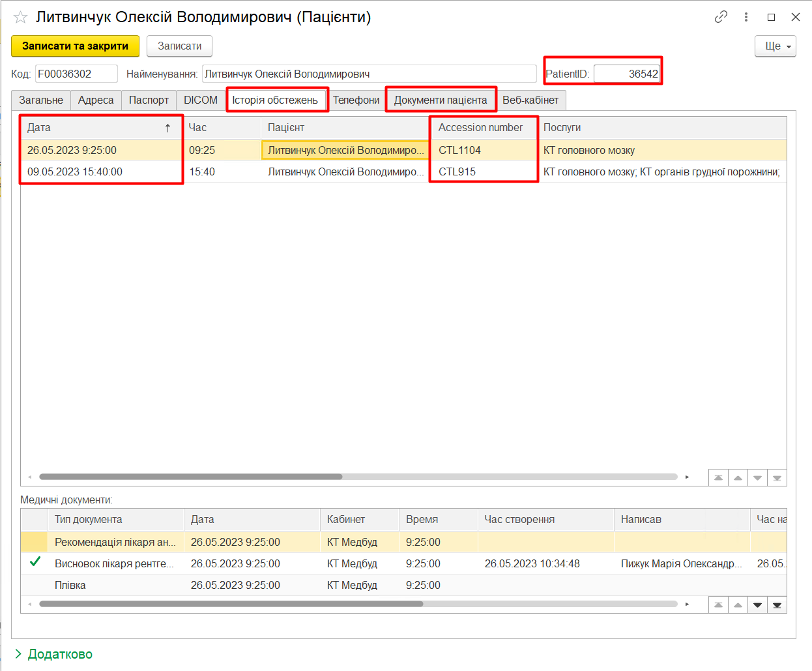812x671 pixels.
Task: Move down in medical documents list
Action: coord(757,605)
